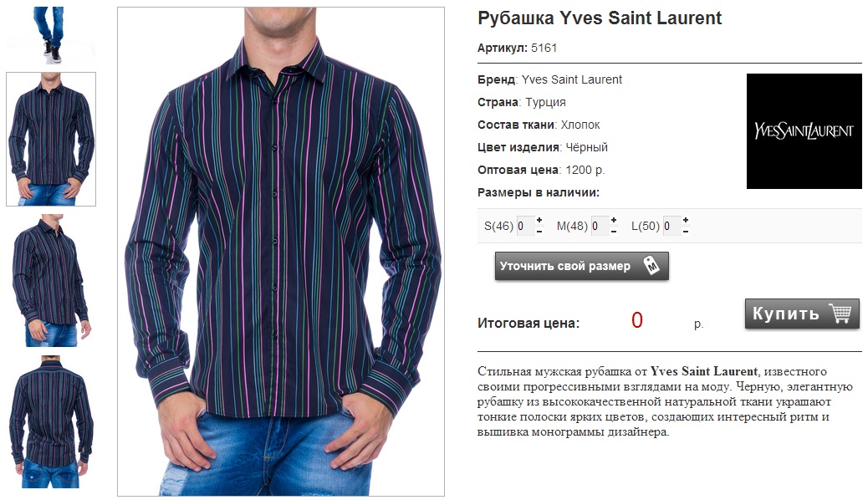The width and height of the screenshot is (868, 500).
Task: Decrease the S(46) size quantity
Action: coord(539,232)
